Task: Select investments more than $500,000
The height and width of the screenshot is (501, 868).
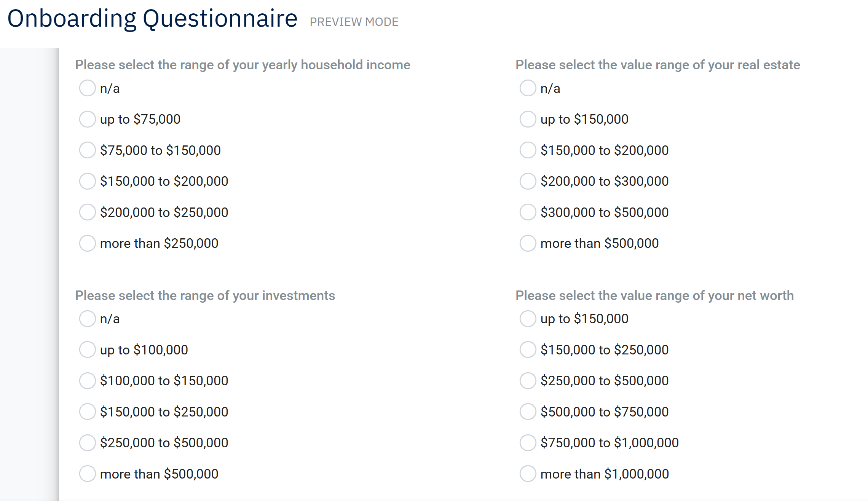Action: pos(87,474)
